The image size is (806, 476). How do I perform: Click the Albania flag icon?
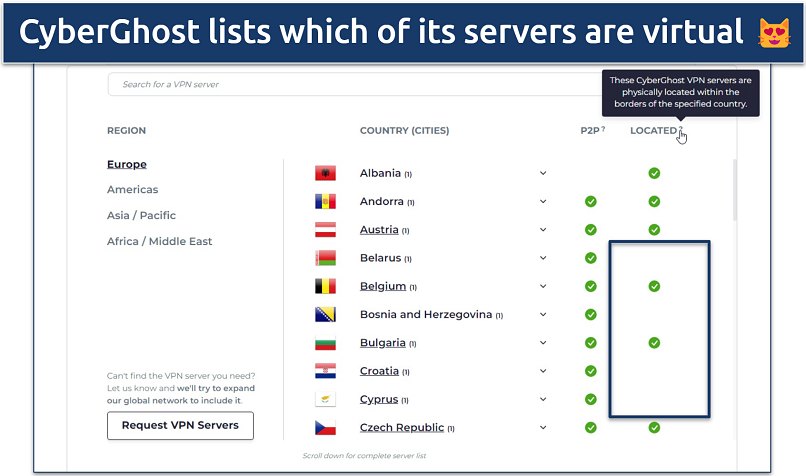(x=324, y=173)
